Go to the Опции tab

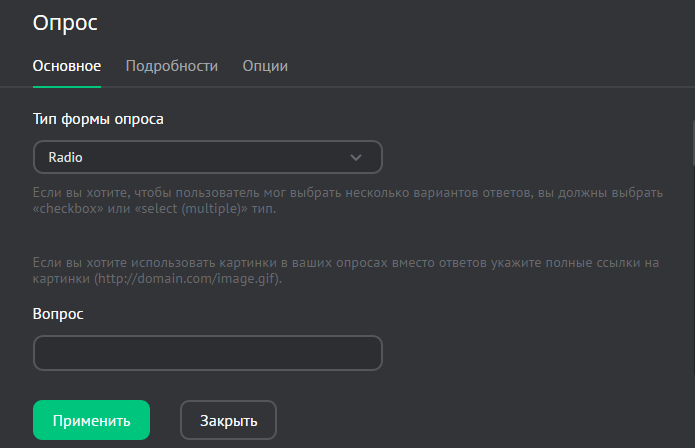(x=265, y=66)
